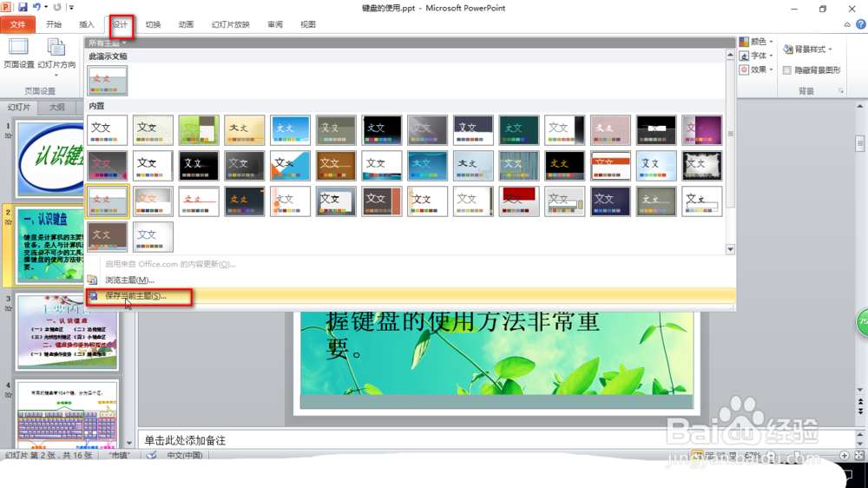This screenshot has width=868, height=488.
Task: Click the 市镇 theme name in status bar
Action: coord(119,455)
